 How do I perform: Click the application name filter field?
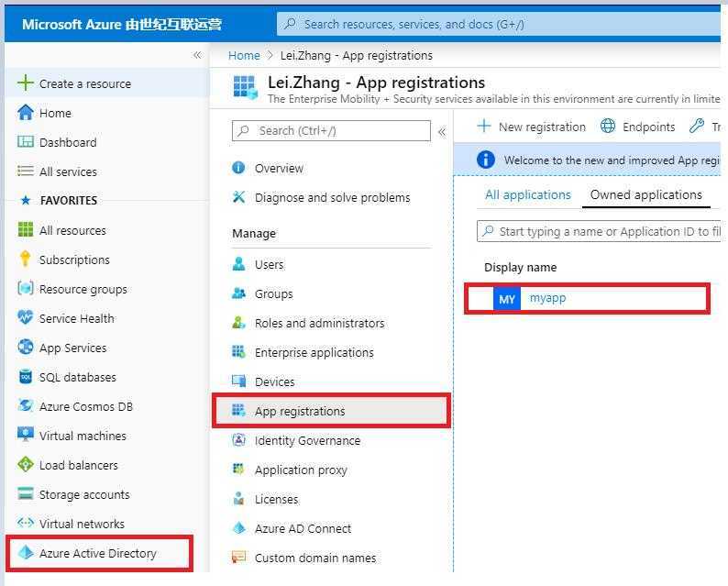pos(599,231)
